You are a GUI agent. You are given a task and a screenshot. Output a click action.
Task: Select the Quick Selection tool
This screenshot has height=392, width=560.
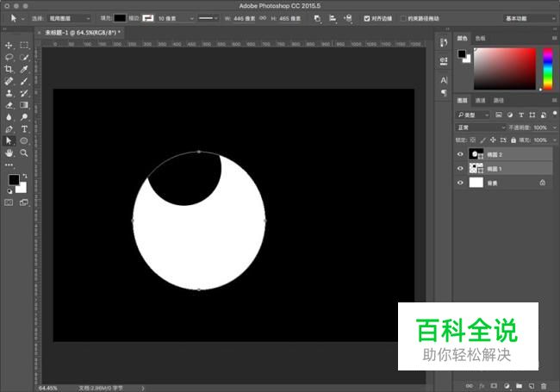coord(24,57)
